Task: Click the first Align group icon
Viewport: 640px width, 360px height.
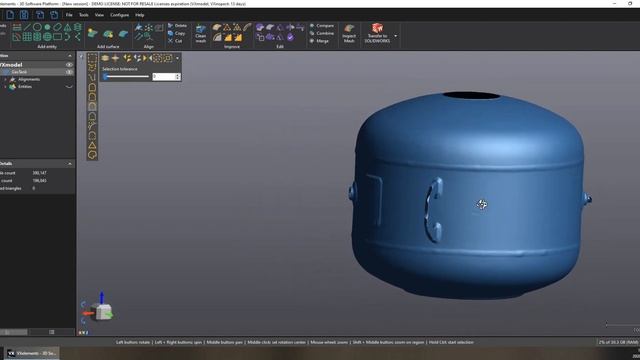Action: [139, 27]
